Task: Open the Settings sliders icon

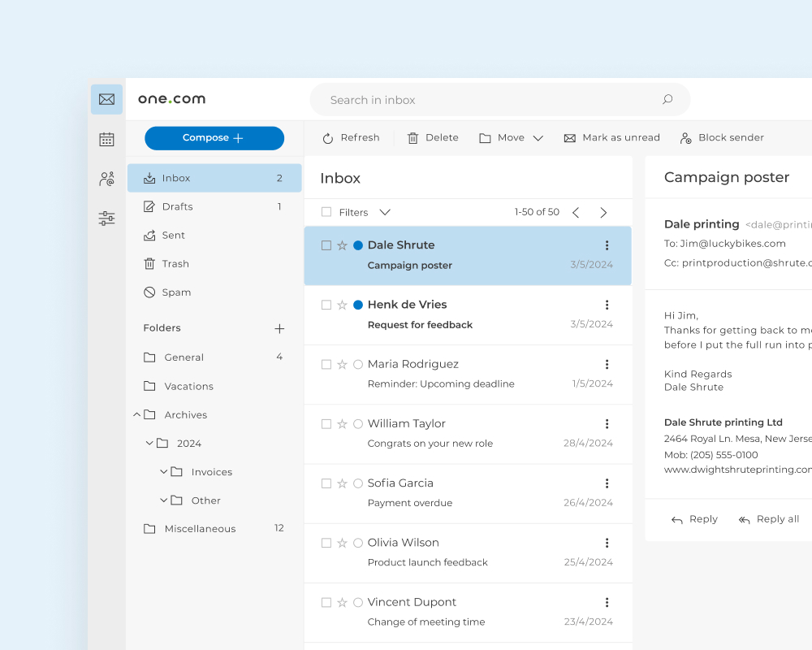Action: 106,219
